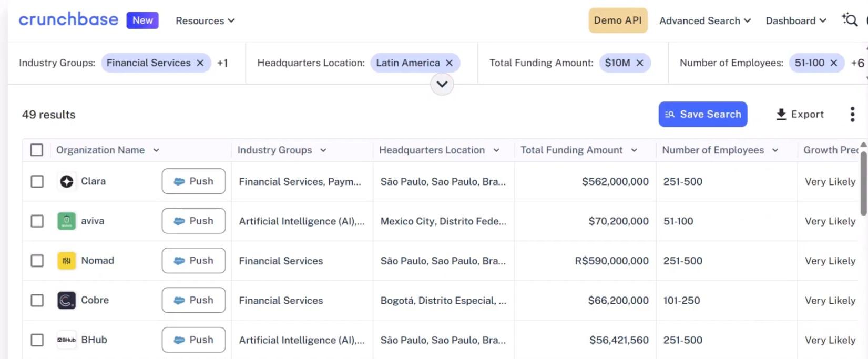Click aviva company logo icon
The image size is (868, 359).
click(66, 221)
